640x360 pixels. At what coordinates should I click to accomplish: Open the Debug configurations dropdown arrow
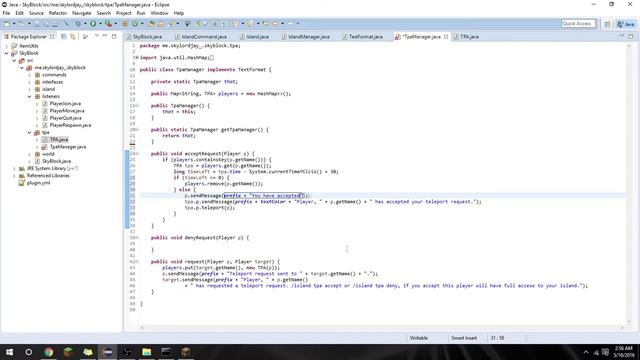pos(85,24)
